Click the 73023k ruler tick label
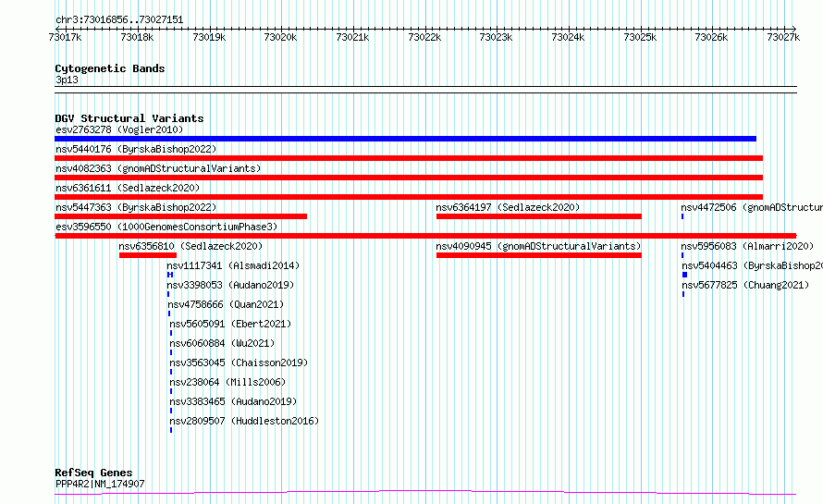 tap(496, 37)
